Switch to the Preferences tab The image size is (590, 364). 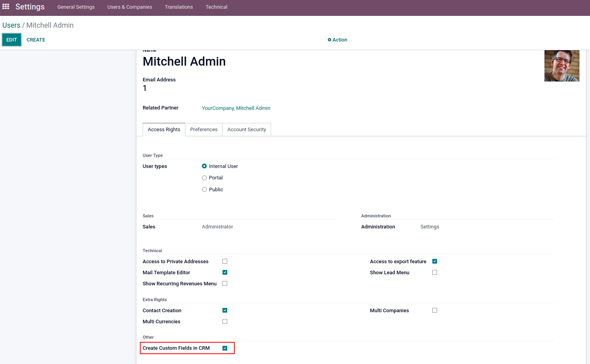tap(204, 130)
